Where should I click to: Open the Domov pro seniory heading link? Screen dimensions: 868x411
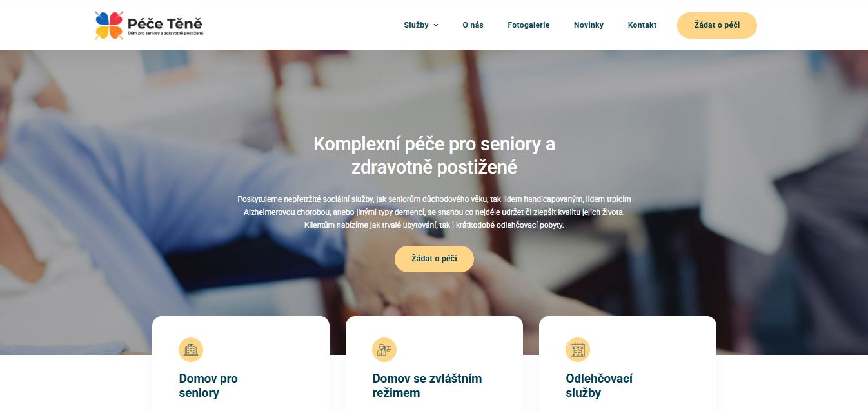click(208, 386)
